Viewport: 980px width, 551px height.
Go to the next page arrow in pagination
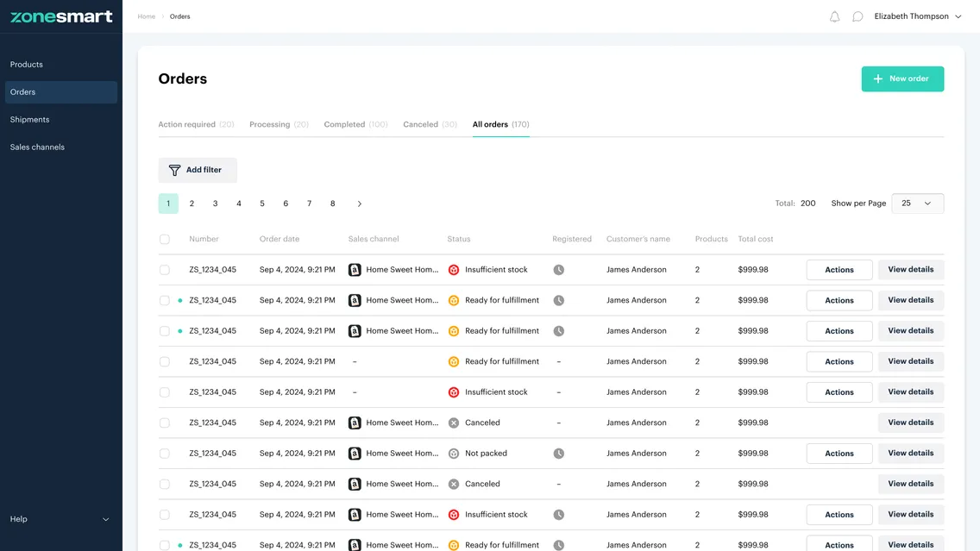click(x=359, y=203)
